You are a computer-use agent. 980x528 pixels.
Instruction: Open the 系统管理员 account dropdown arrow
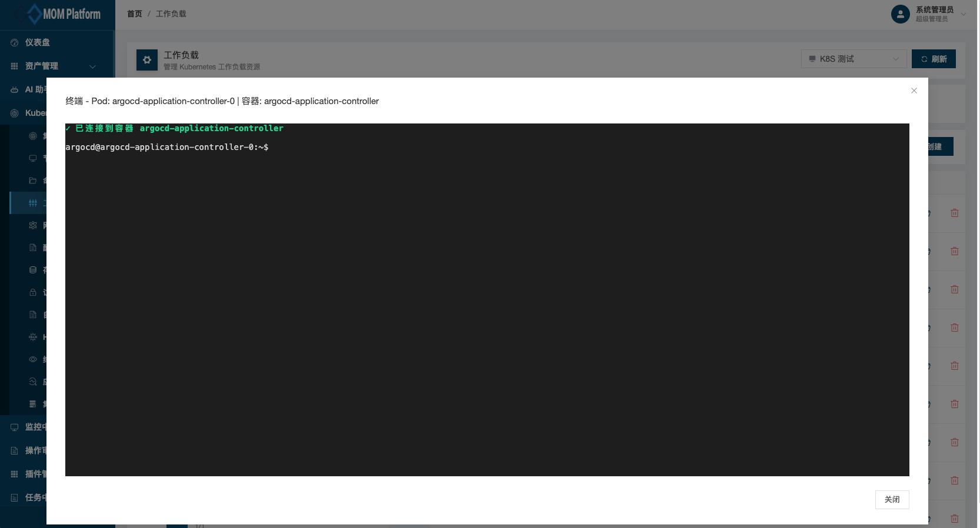coord(964,14)
